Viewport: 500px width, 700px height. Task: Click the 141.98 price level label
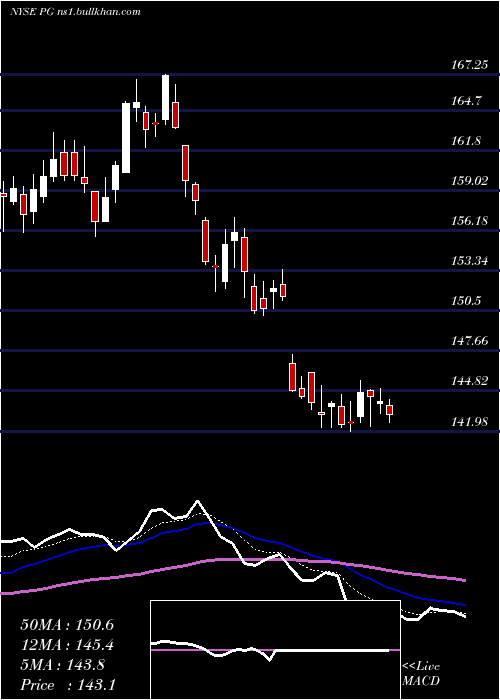(x=469, y=421)
